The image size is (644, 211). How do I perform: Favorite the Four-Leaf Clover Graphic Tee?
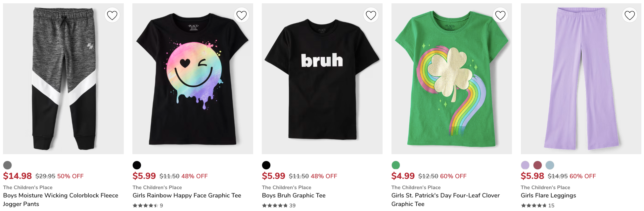point(500,15)
